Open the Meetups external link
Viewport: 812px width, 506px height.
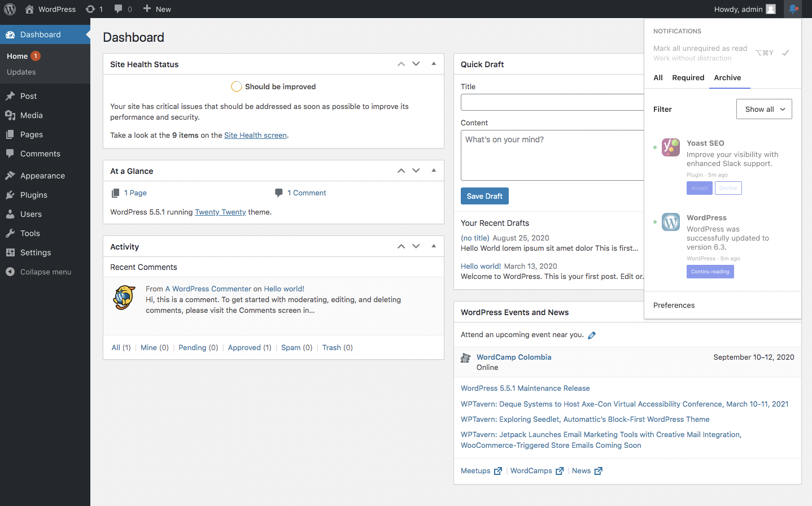click(x=481, y=471)
